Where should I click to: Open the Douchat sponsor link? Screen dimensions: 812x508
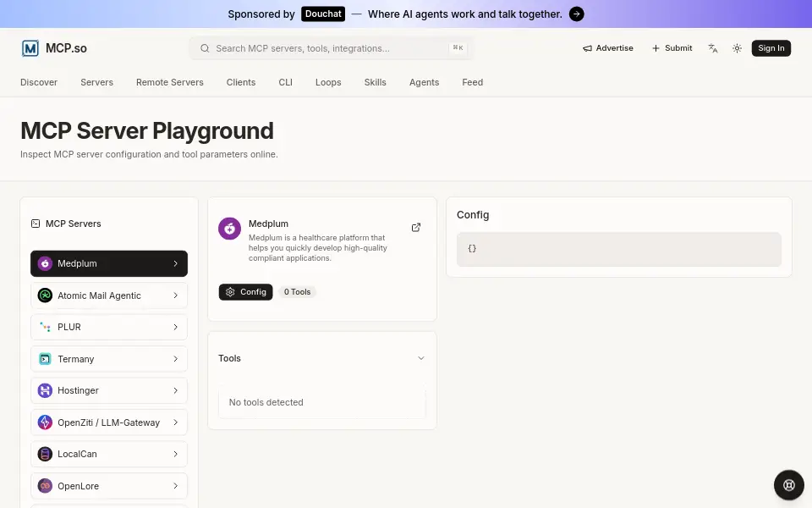click(323, 14)
